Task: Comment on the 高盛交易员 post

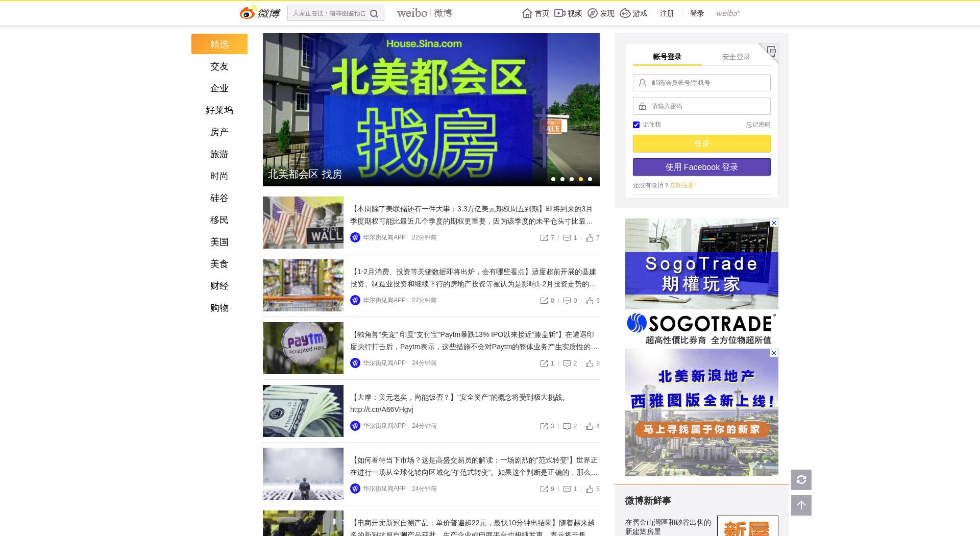Action: 570,489
